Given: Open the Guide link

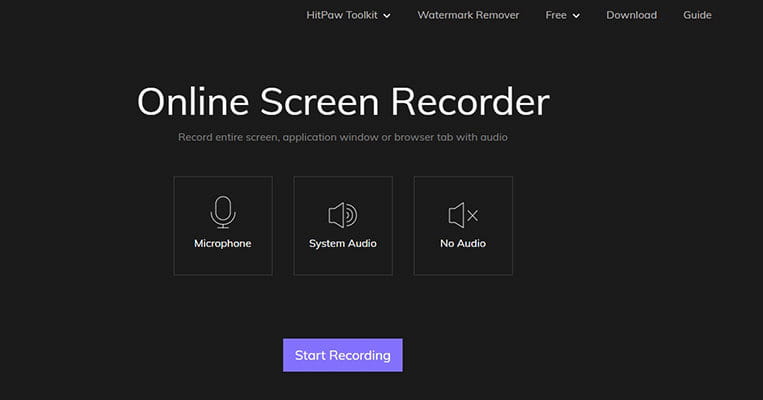Looking at the screenshot, I should tap(697, 15).
